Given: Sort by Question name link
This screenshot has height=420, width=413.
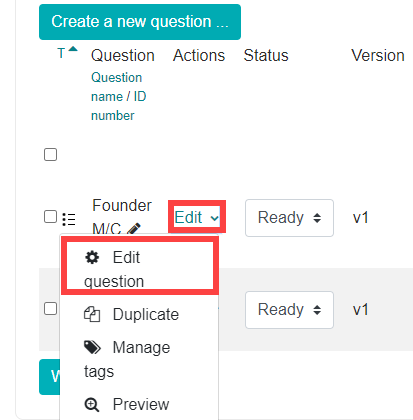Looking at the screenshot, I should [x=116, y=87].
